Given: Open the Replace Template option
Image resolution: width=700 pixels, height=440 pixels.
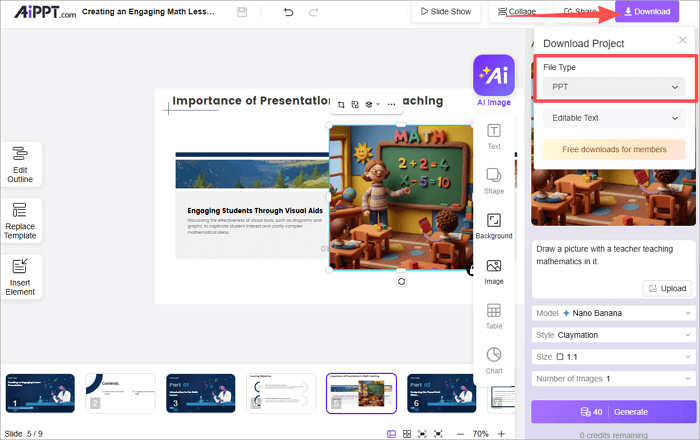Looking at the screenshot, I should coord(20,221).
